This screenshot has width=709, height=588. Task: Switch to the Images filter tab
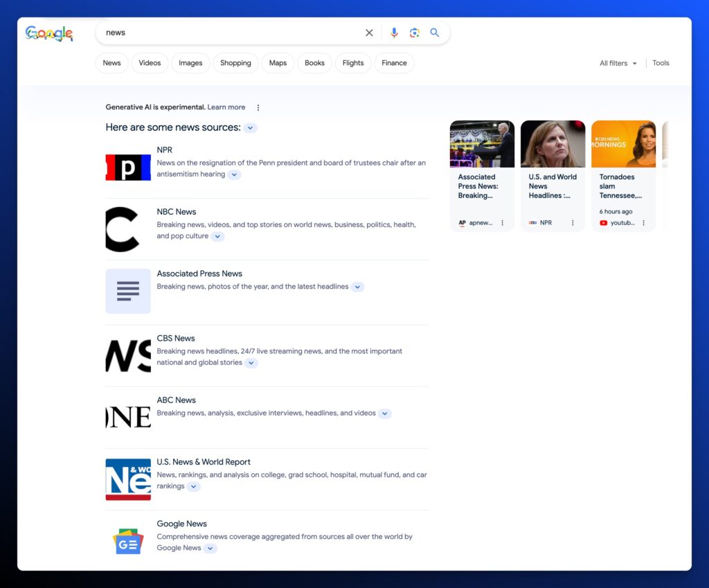(x=190, y=63)
